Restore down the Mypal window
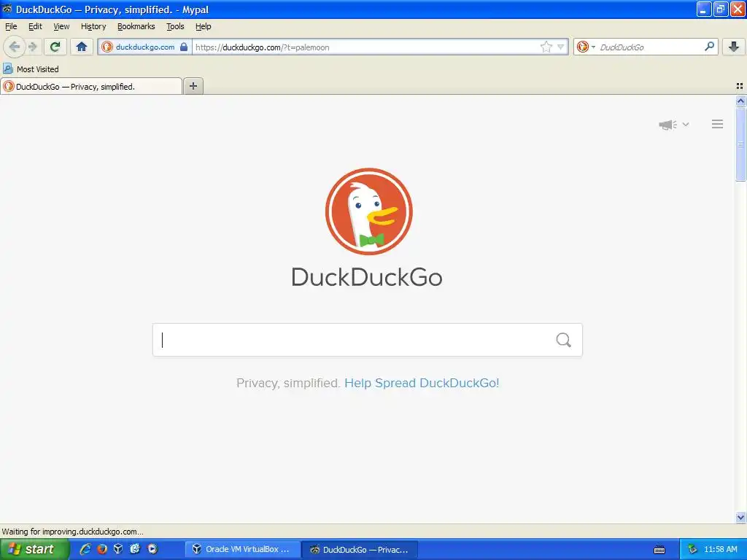Viewport: 747px width, 560px height. 720,9
